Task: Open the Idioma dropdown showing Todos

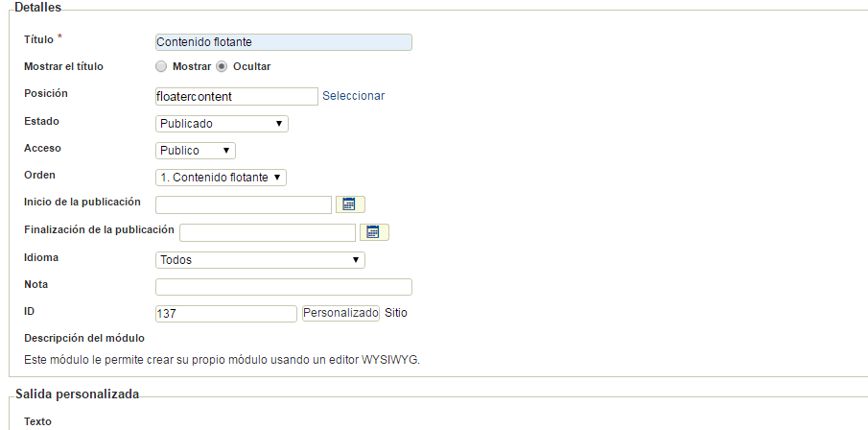Action: pyautogui.click(x=260, y=260)
